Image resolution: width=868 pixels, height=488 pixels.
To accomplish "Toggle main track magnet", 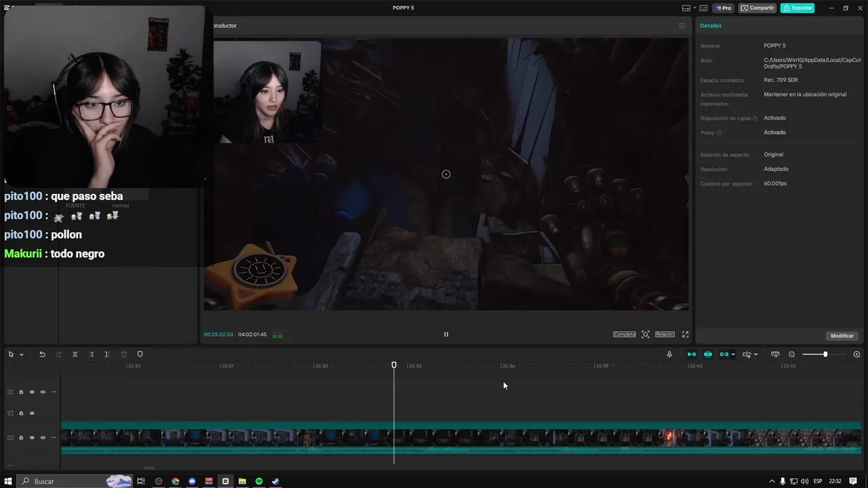I will point(692,354).
